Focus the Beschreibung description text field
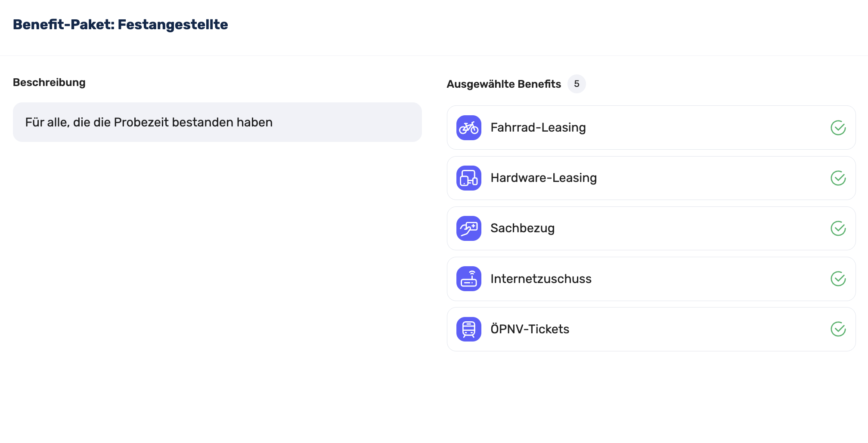This screenshot has width=868, height=443. click(217, 122)
